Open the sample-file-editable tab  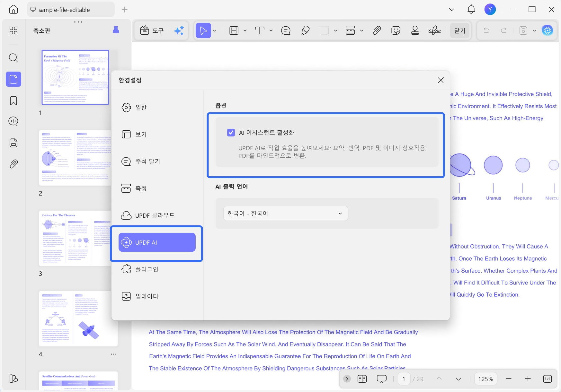coord(71,10)
